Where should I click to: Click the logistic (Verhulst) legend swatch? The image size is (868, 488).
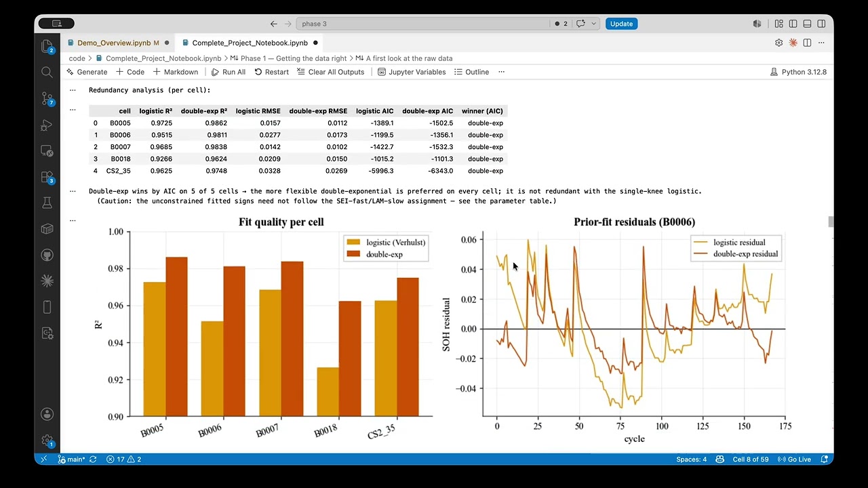[x=354, y=242]
